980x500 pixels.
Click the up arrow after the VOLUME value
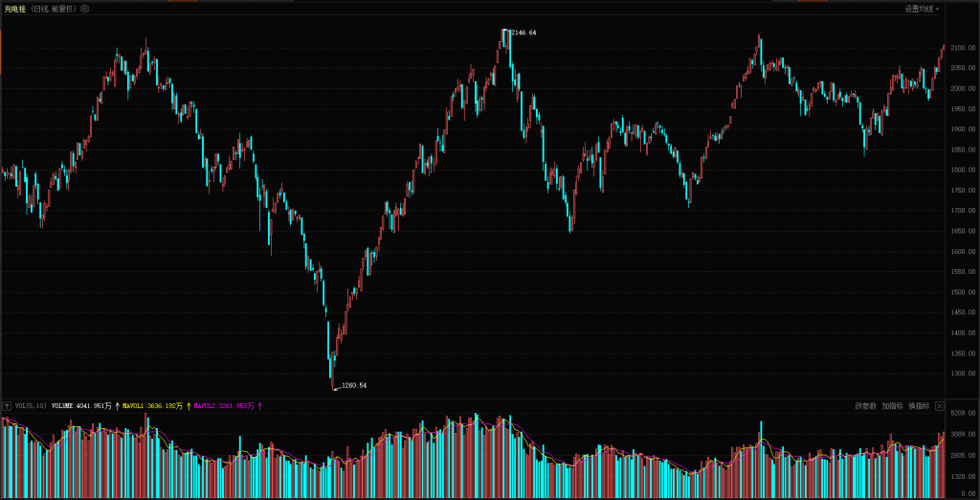117,406
